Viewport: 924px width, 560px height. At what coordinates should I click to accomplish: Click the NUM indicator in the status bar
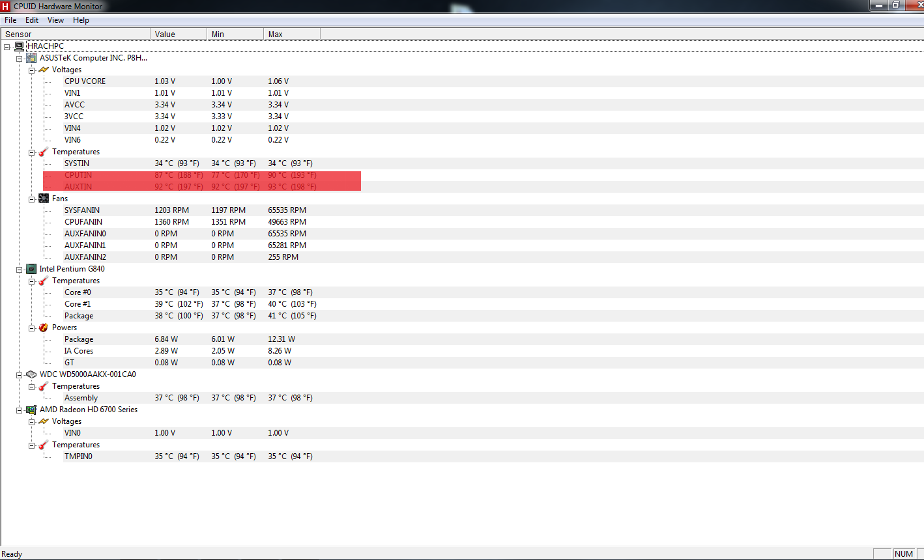[904, 554]
